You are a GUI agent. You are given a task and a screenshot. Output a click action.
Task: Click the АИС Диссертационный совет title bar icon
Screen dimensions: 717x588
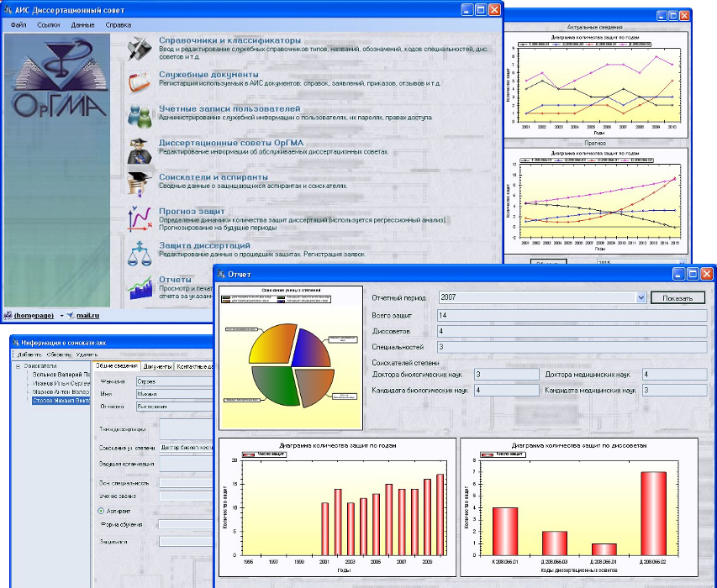(x=8, y=10)
